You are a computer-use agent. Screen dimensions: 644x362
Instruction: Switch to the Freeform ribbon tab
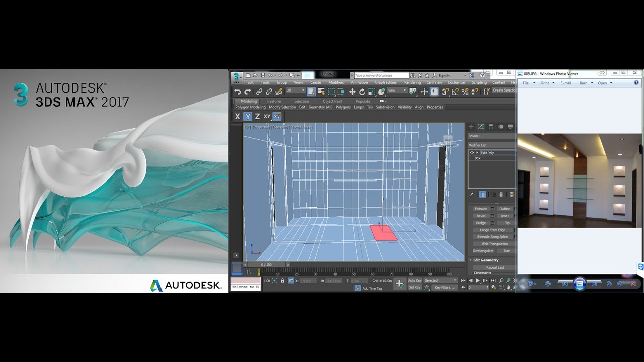coord(274,101)
